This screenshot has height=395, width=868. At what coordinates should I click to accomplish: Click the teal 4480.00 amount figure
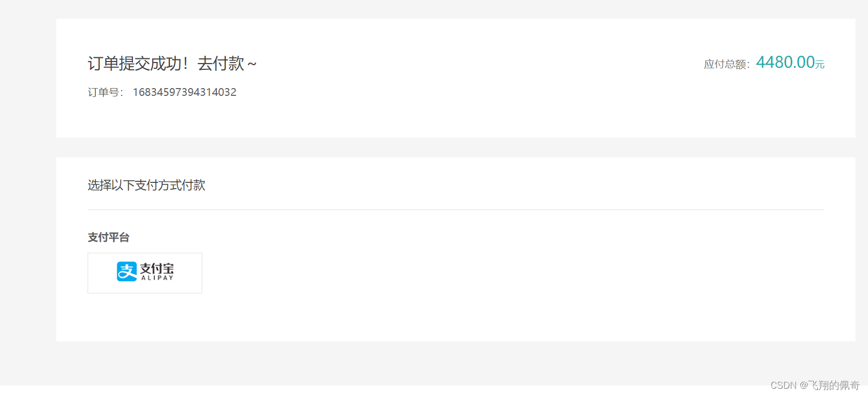[x=785, y=61]
